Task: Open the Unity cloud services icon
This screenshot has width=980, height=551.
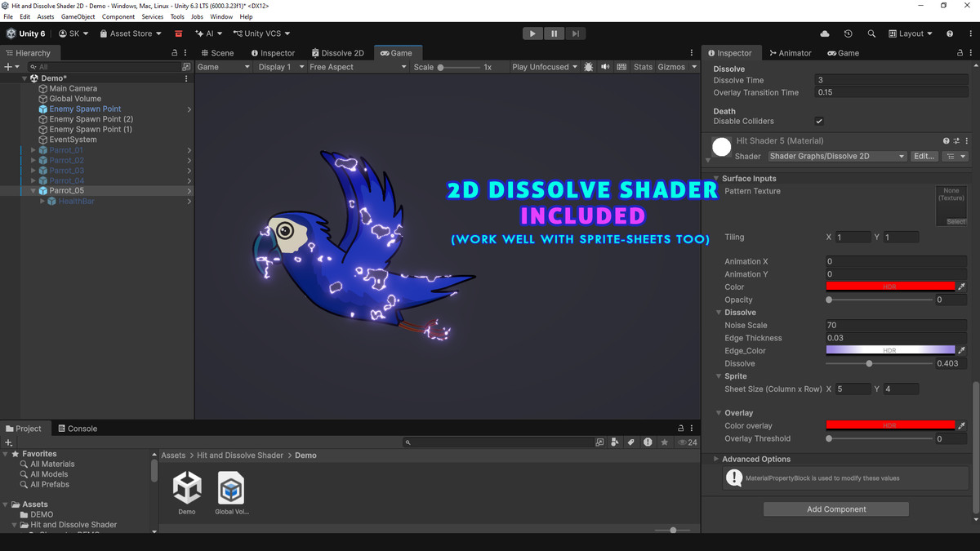Action: (825, 33)
